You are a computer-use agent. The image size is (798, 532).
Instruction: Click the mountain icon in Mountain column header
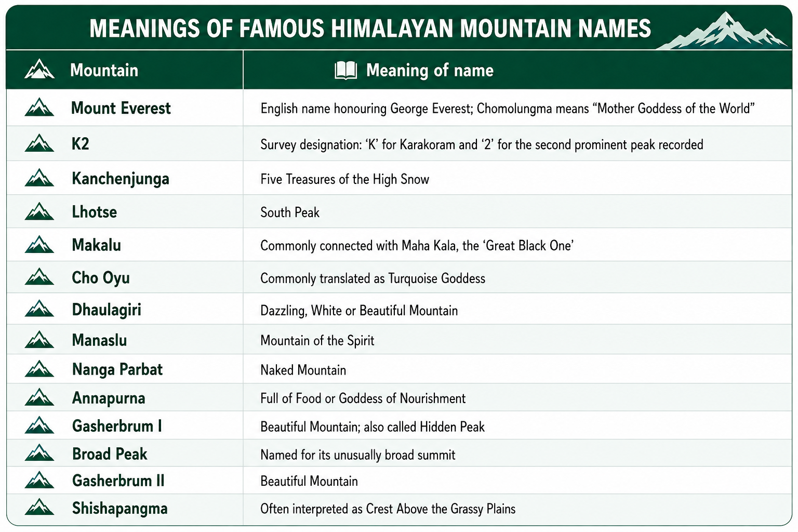coord(39,69)
